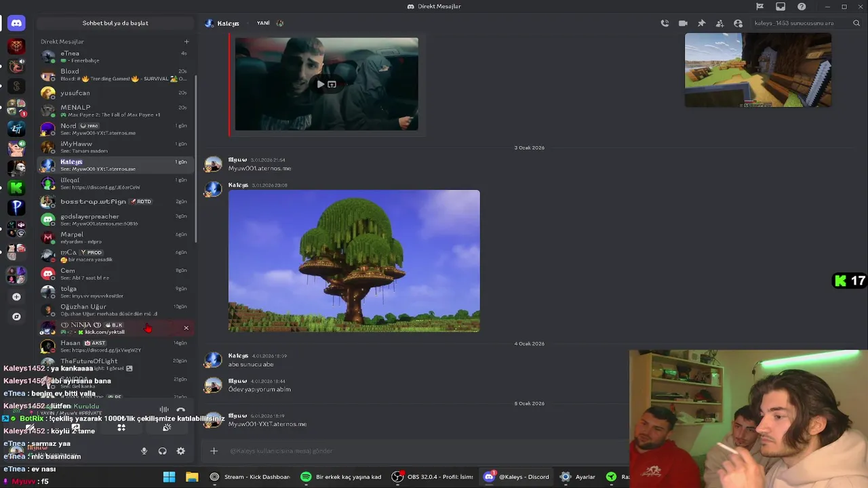Screen dimensions: 868x488
Task: Open the bosstrap.wtf.ign conversation
Action: coord(115,201)
